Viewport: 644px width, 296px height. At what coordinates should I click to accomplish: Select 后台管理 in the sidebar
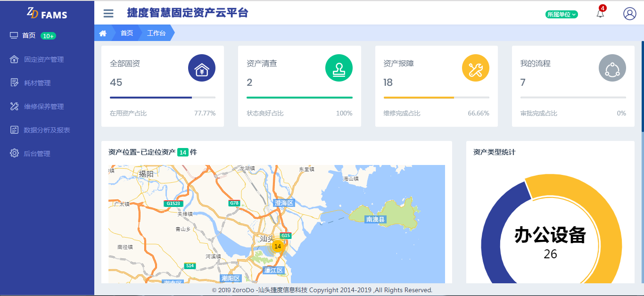[x=37, y=154]
